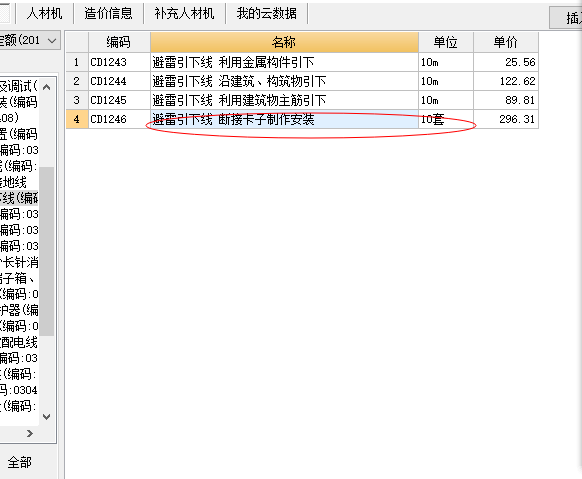Click the unit cell of row CD1243
The height and width of the screenshot is (479, 582).
pyautogui.click(x=446, y=62)
